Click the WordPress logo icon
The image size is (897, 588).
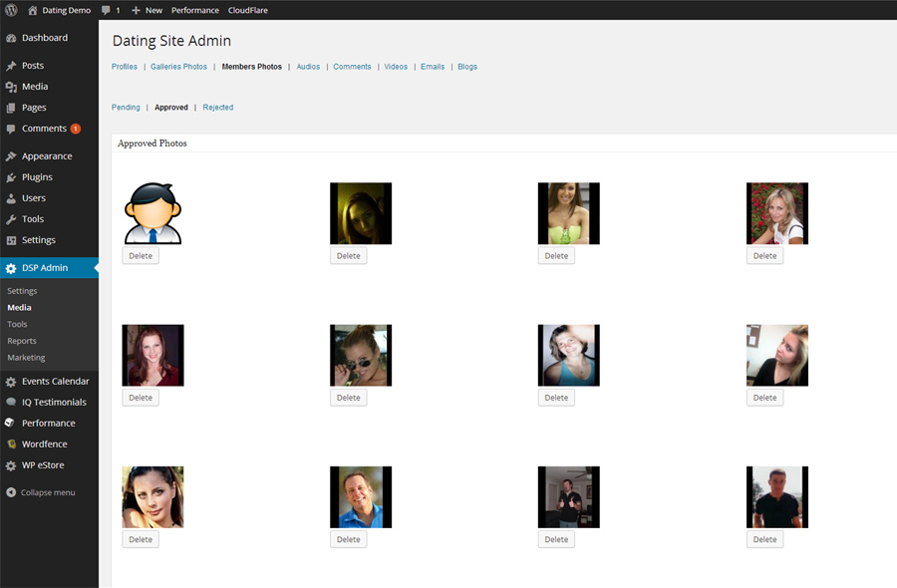[x=11, y=10]
